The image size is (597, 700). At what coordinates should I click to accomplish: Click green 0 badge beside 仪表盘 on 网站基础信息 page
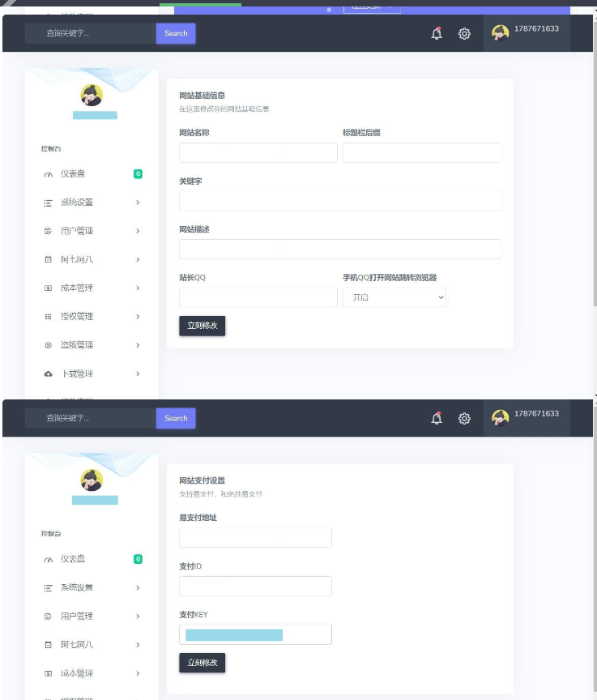[x=138, y=174]
